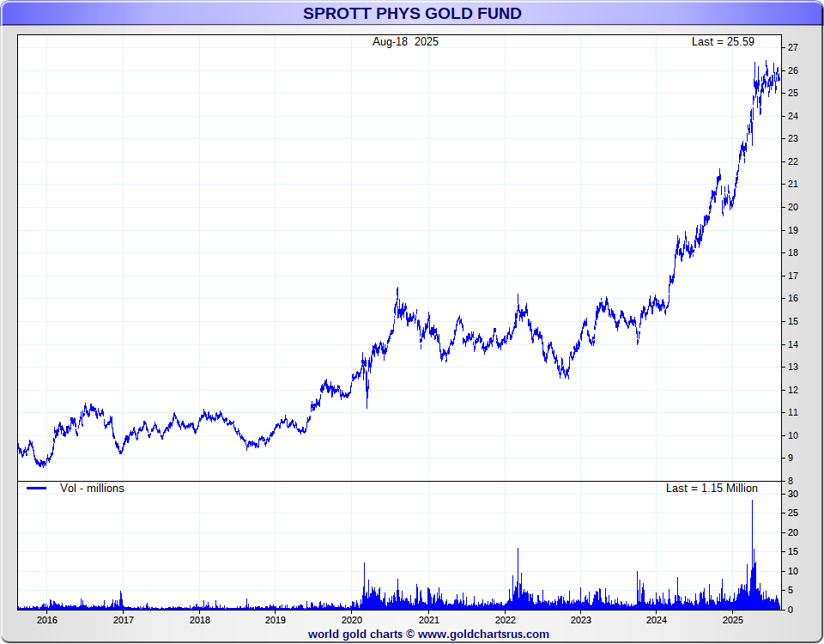Image resolution: width=824 pixels, height=644 pixels.
Task: Click the 2023 x-axis year label
Action: [x=581, y=620]
